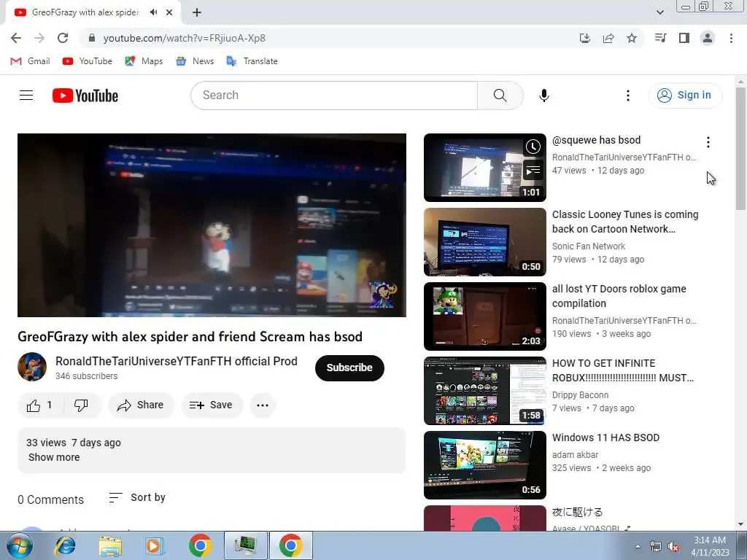Open the Translate bookmark
The width and height of the screenshot is (747, 560).
tap(252, 61)
